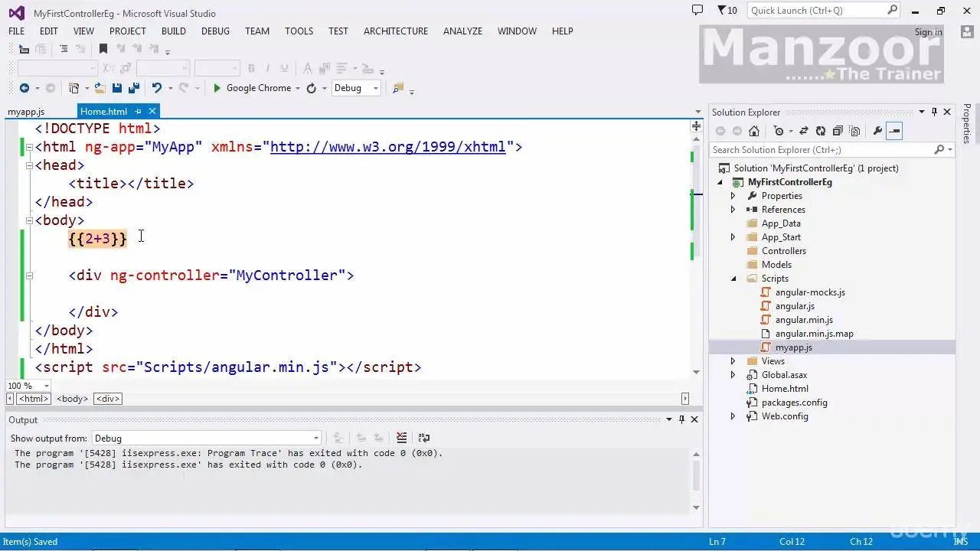The height and width of the screenshot is (551, 980).
Task: Open the feedback speech bubble icon
Action: click(697, 10)
